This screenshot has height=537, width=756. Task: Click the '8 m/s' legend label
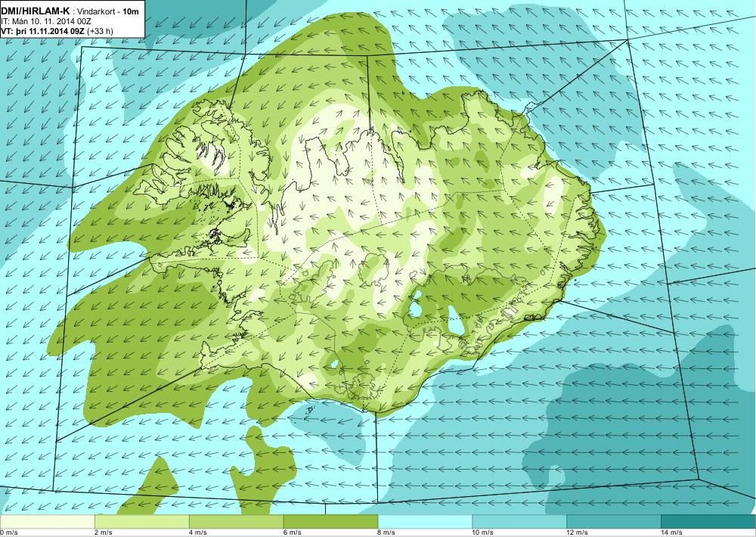(386, 532)
